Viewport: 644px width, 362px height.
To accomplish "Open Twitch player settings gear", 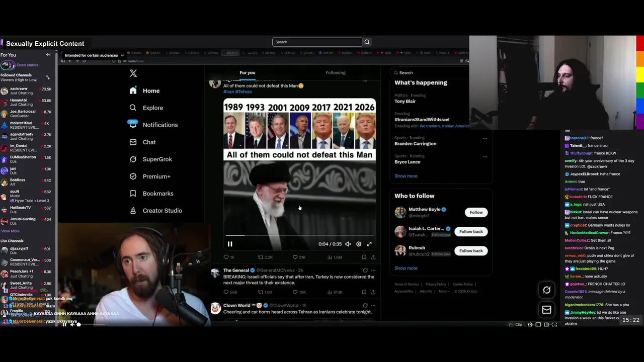I will click(530, 325).
